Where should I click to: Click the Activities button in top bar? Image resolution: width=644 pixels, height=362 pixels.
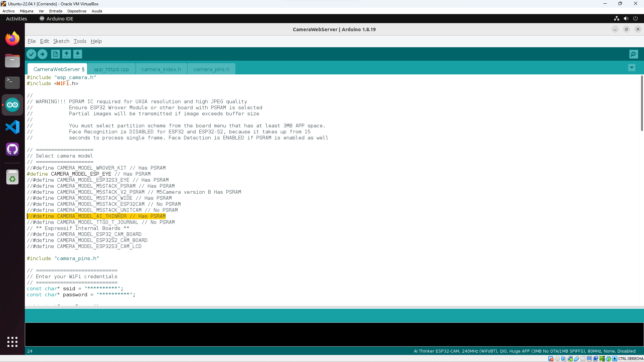(16, 19)
